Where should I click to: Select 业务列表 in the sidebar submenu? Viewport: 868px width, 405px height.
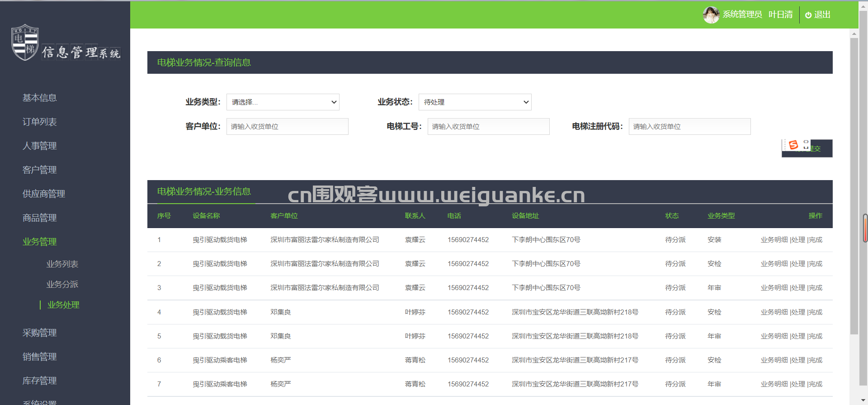(62, 264)
